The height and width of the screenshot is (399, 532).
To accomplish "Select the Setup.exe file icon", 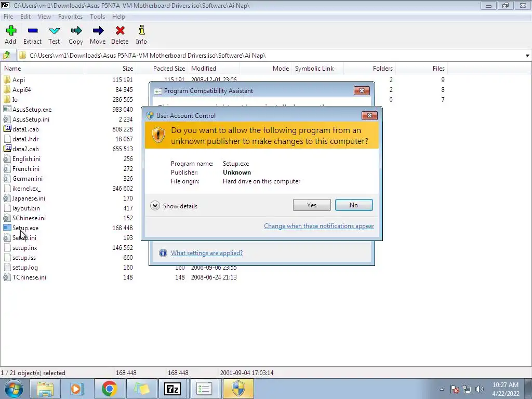I will (7, 228).
